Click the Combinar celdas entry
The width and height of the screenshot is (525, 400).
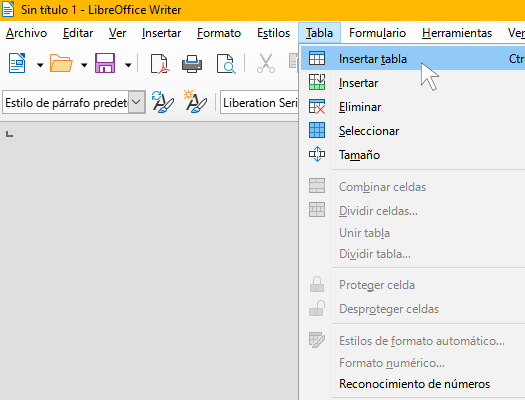[x=413, y=186]
